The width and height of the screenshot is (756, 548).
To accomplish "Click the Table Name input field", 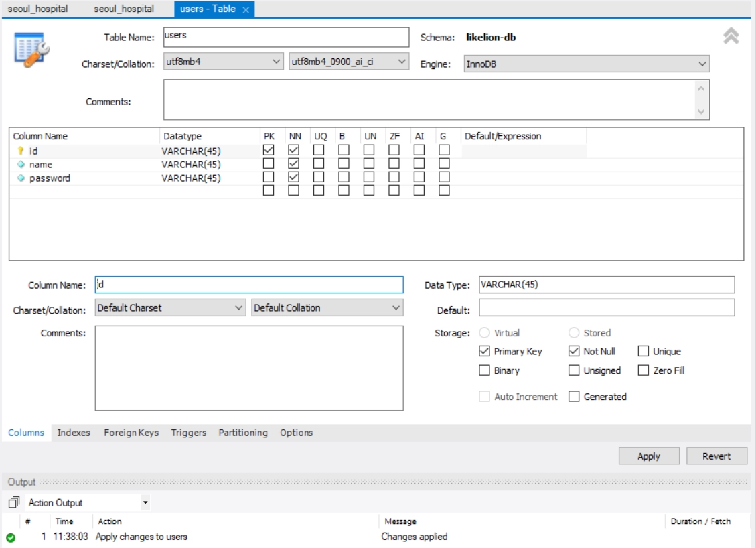I will click(286, 37).
